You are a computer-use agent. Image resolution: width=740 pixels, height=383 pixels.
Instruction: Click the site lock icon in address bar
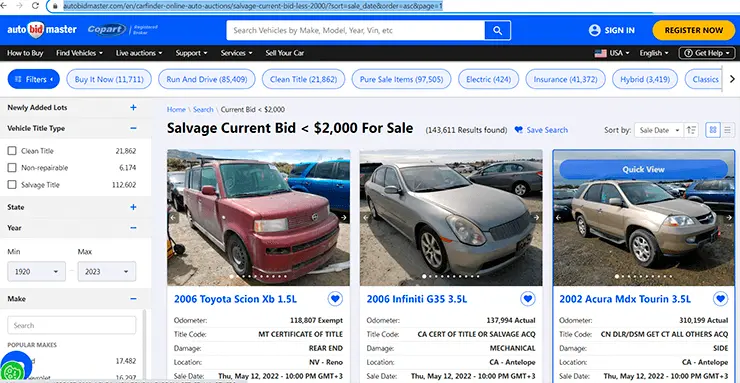pyautogui.click(x=55, y=6)
